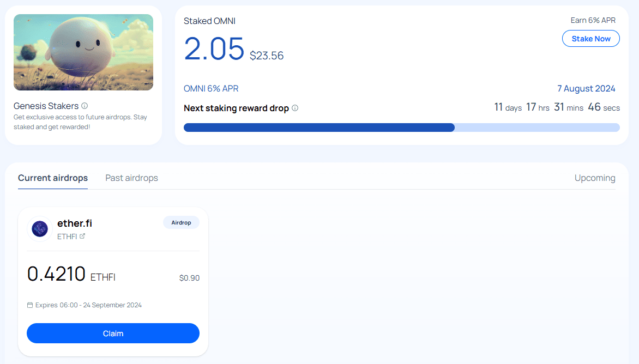Click the Earn 6% APR label
639x364 pixels.
[x=593, y=21]
